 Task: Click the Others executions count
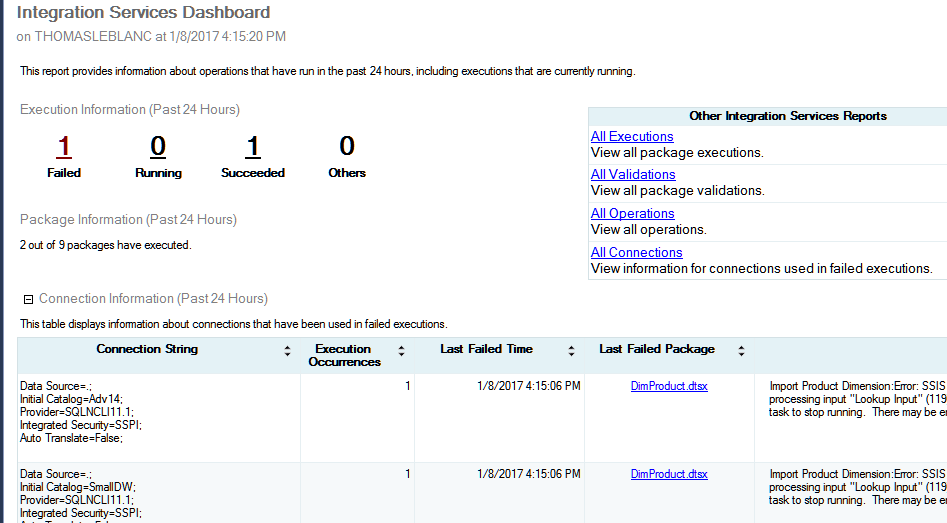click(347, 147)
